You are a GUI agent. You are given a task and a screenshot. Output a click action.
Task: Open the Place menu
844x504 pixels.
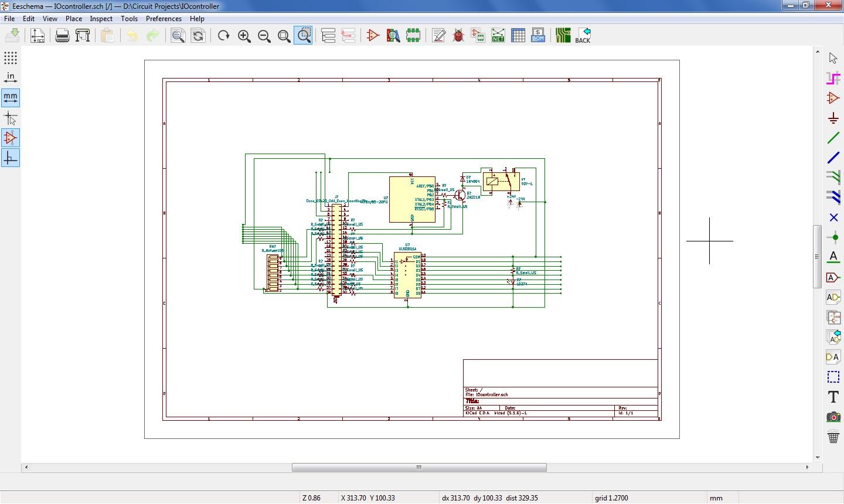73,18
